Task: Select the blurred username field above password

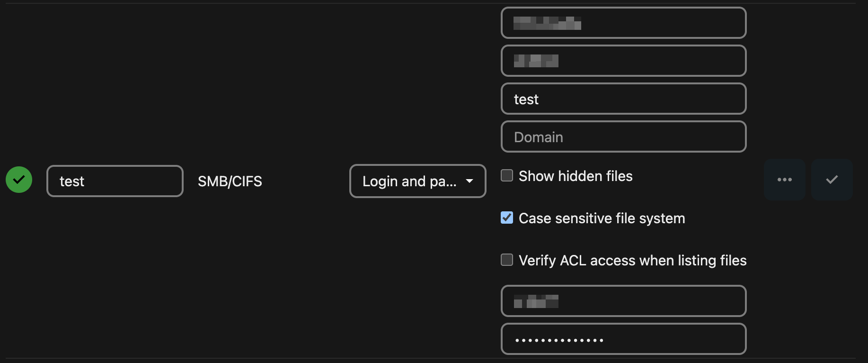Action: point(623,301)
